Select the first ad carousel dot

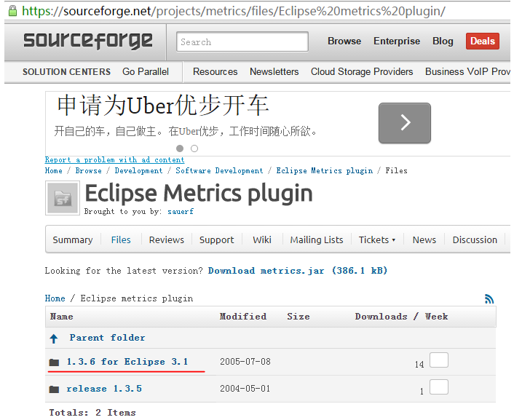point(180,148)
